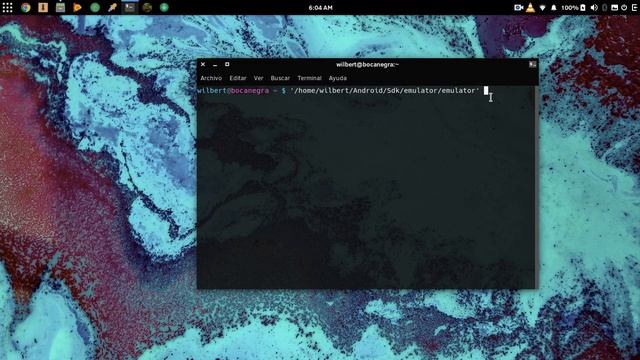The image size is (640, 360).
Task: Click the power button tray icon
Action: (x=624, y=8)
